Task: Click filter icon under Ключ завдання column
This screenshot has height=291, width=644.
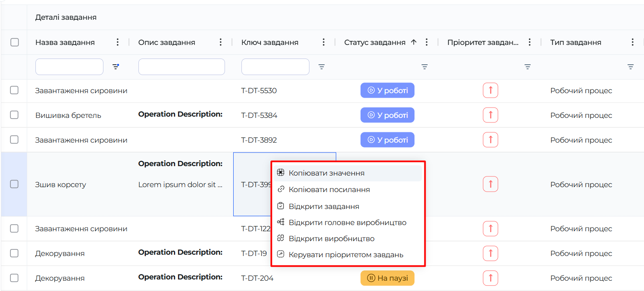Action: [x=322, y=67]
